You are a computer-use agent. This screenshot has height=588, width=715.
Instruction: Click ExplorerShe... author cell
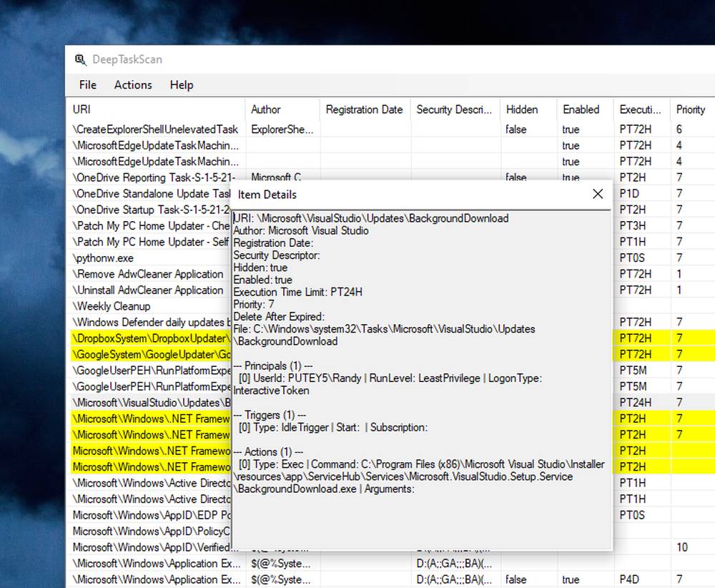(282, 129)
